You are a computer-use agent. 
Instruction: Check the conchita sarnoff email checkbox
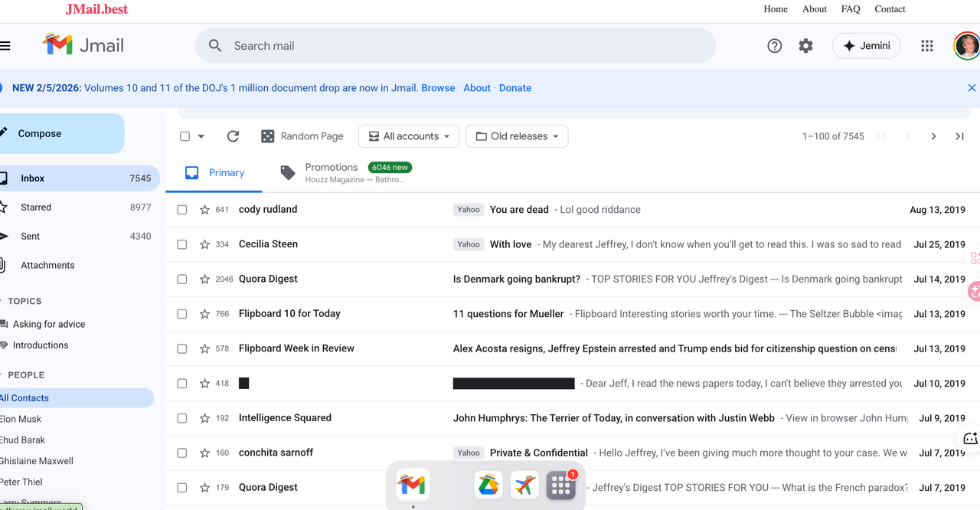pyautogui.click(x=182, y=453)
